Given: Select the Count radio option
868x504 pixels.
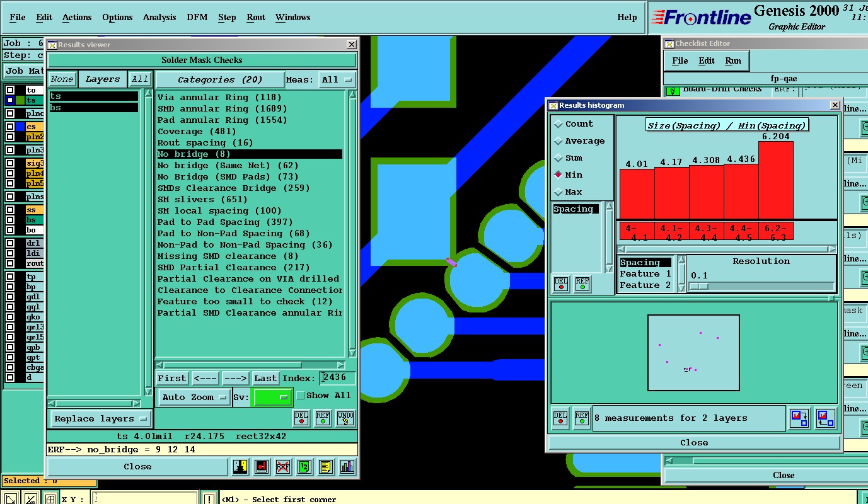Looking at the screenshot, I should coord(558,124).
